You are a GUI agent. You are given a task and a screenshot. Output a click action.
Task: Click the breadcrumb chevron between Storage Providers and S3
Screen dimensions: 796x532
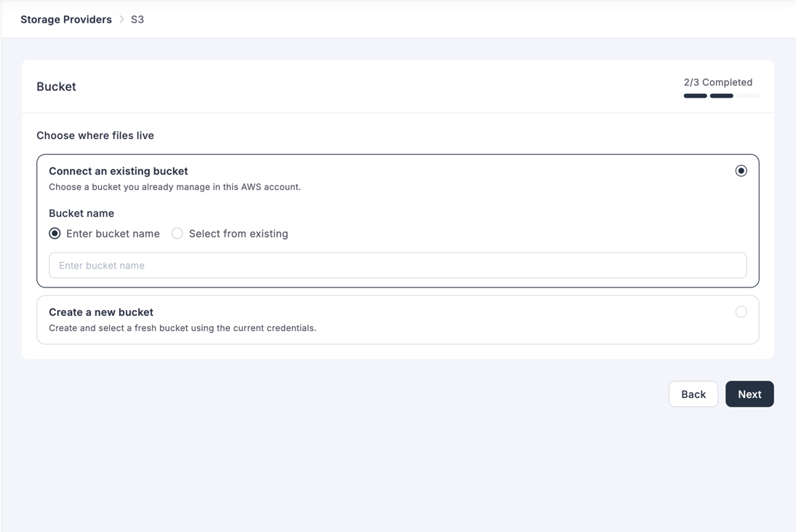coord(121,19)
